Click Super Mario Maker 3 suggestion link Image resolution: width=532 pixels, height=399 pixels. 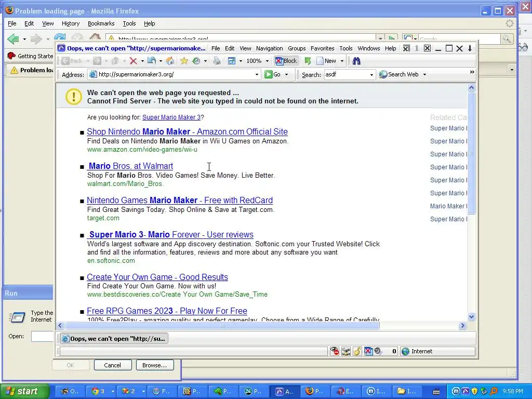[171, 117]
